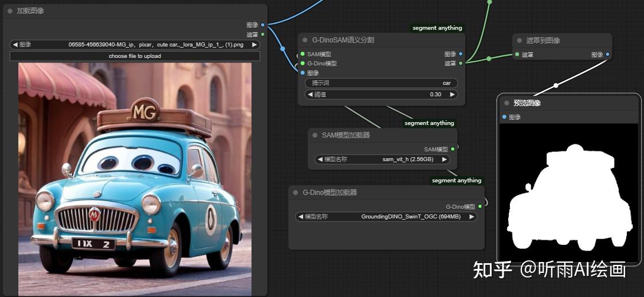Viewport: 644px width, 297px height.
Task: Click the 图像 output port of 遮罩到图像
Action: coord(607,54)
